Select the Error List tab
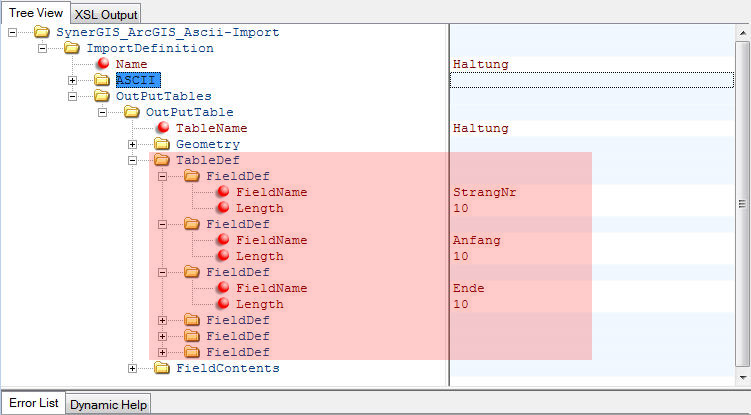Viewport: 751px width, 415px height. tap(33, 404)
